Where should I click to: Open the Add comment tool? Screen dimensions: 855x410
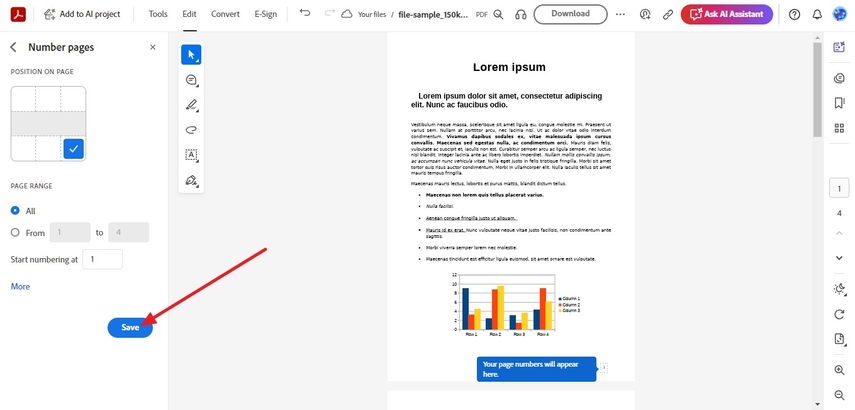pyautogui.click(x=191, y=80)
